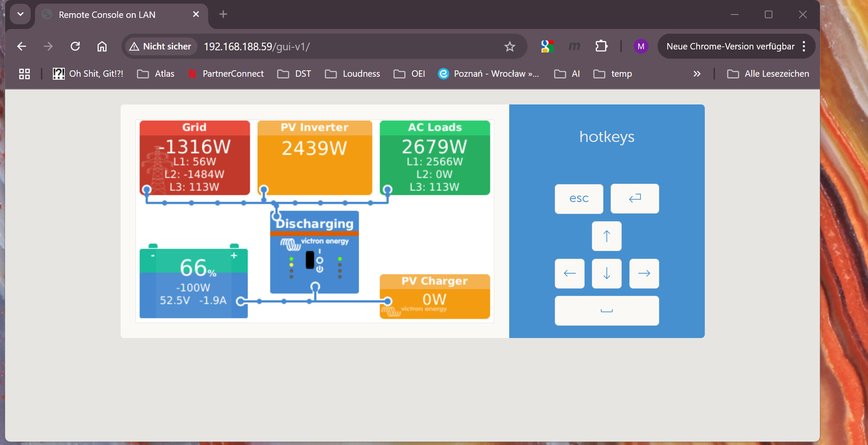Open a new browser tab
The width and height of the screenshot is (868, 445).
pyautogui.click(x=223, y=14)
